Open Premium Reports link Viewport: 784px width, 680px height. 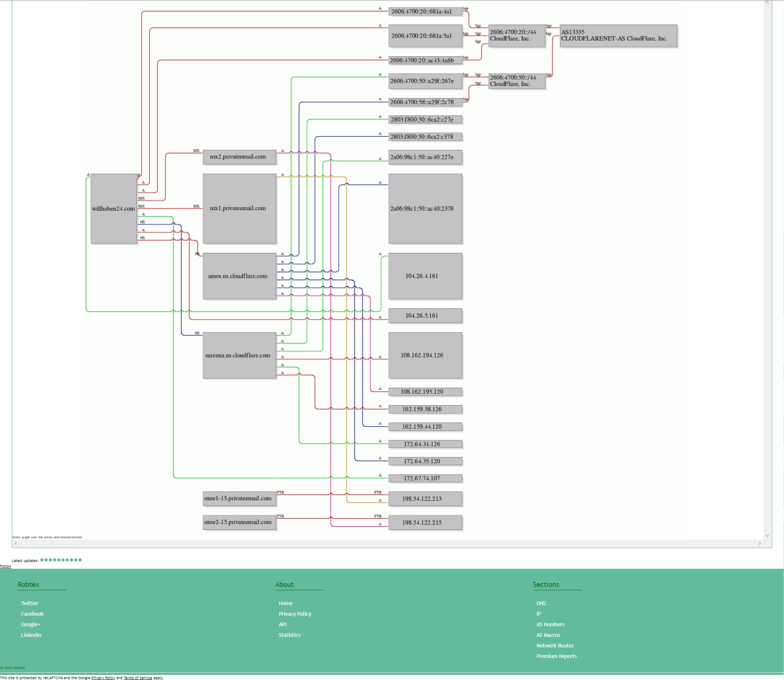[556, 656]
